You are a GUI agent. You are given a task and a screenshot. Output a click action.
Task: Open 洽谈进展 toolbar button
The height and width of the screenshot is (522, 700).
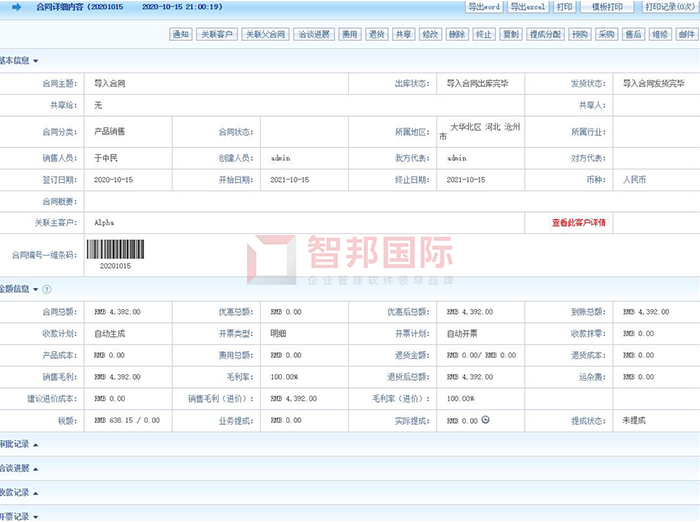coord(314,34)
